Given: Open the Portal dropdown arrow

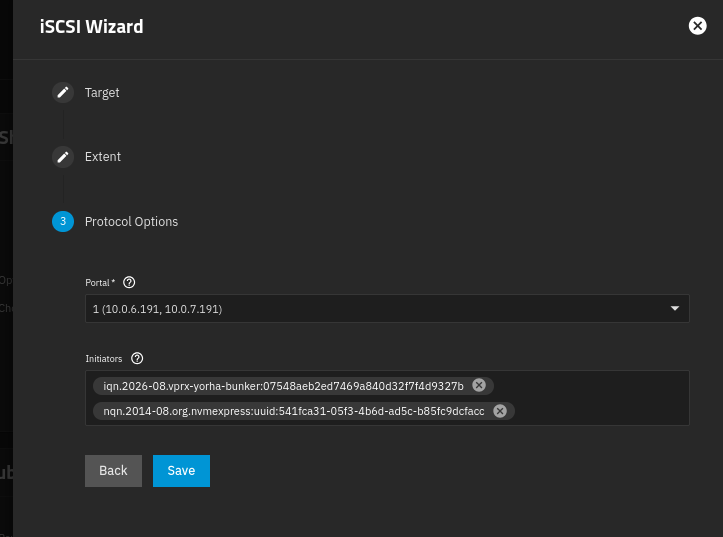Looking at the screenshot, I should coord(675,308).
